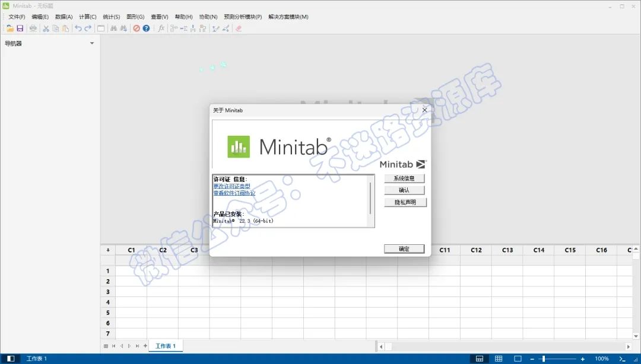641x364 pixels.
Task: Cut selection with the scissors icon
Action: 46,28
